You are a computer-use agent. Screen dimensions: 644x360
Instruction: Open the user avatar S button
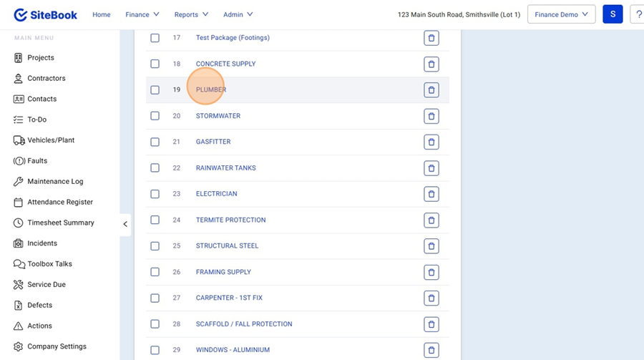pyautogui.click(x=613, y=14)
